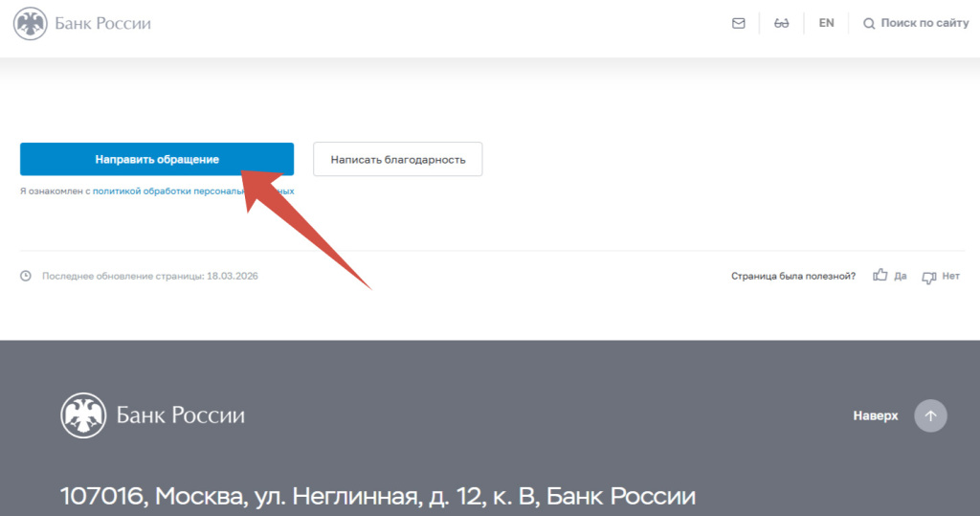
Task: Select the Нет not helpful label
Action: tap(950, 276)
